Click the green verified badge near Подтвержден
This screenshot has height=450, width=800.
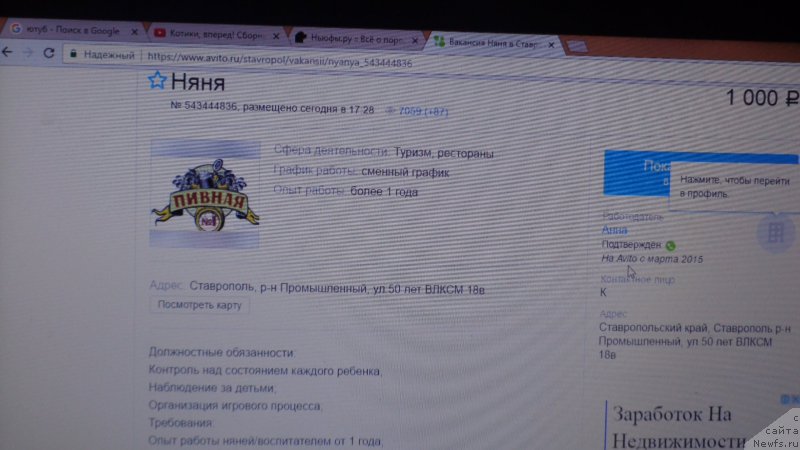pyautogui.click(x=670, y=245)
